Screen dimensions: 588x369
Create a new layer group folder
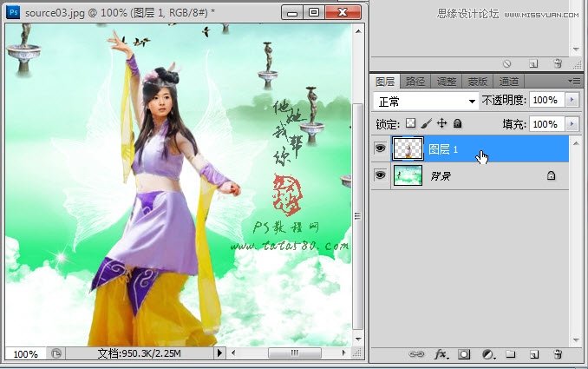point(510,354)
